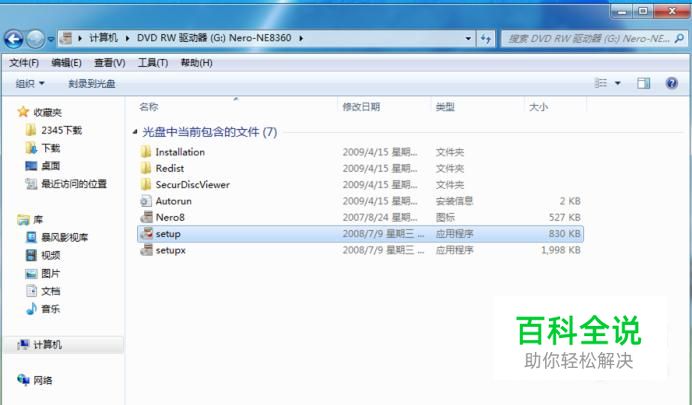
Task: Click the 2007/8/24 date of Nero8
Action: point(380,217)
